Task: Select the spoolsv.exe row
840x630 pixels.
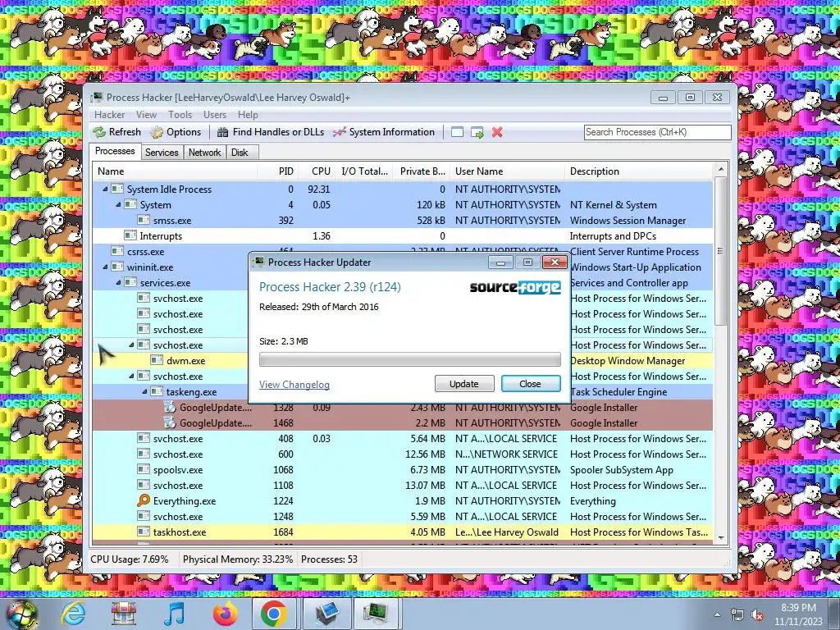Action: point(403,470)
